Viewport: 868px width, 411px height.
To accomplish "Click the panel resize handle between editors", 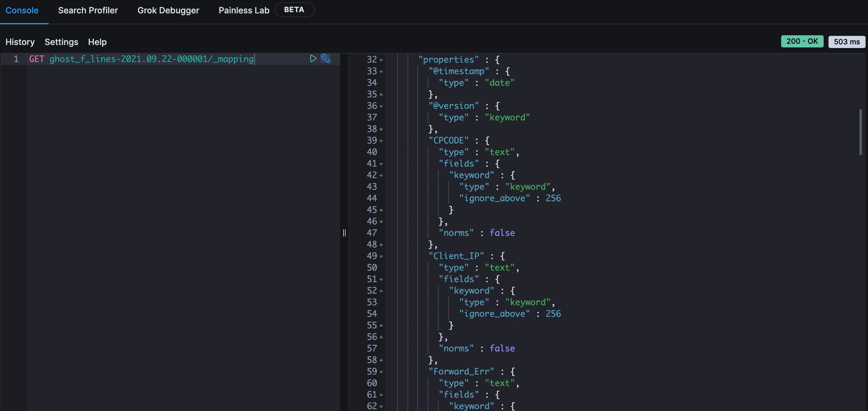I will point(344,233).
